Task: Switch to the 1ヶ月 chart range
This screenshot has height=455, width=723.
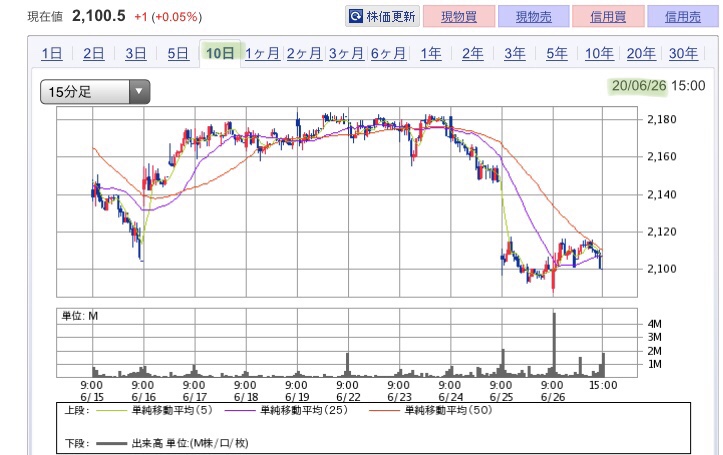Action: pyautogui.click(x=262, y=53)
